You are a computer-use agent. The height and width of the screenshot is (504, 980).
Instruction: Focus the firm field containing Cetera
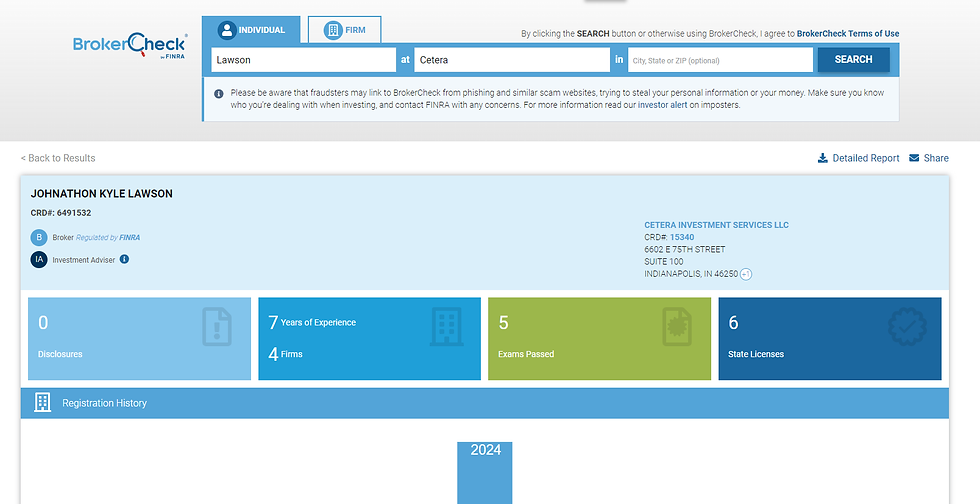pos(512,60)
